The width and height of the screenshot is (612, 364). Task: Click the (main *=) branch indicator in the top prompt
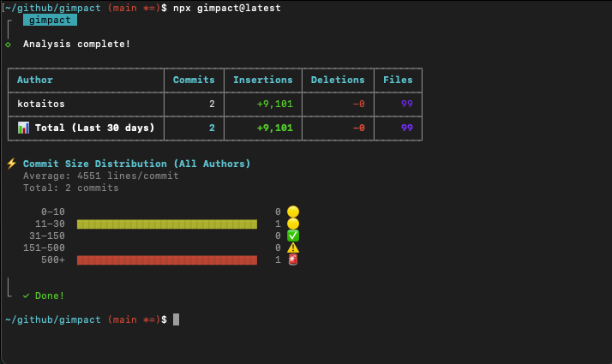[134, 8]
